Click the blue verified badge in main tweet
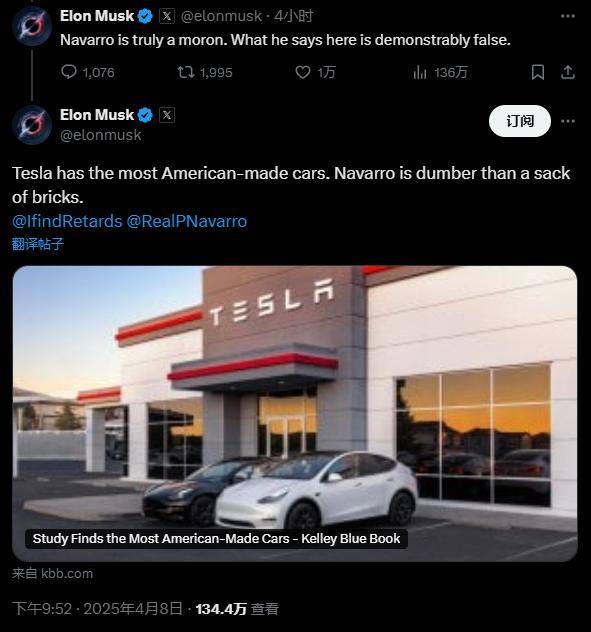This screenshot has height=632, width=591. pyautogui.click(x=146, y=115)
